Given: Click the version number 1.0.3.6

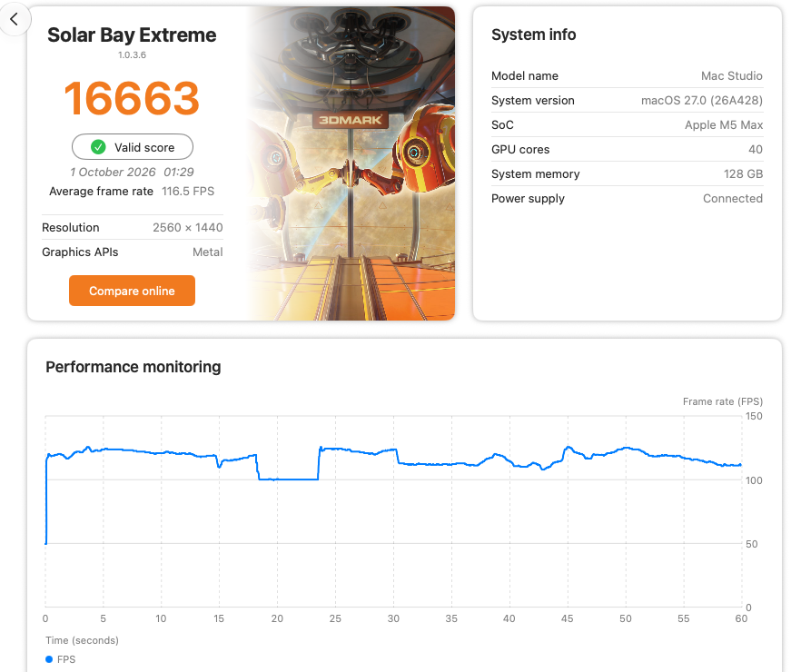Looking at the screenshot, I should 133,55.
